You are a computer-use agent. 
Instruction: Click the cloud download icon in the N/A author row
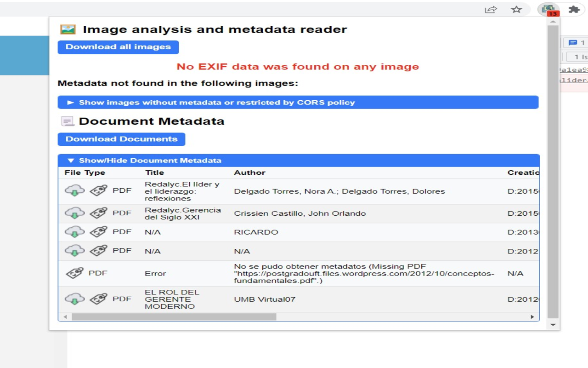click(x=74, y=251)
